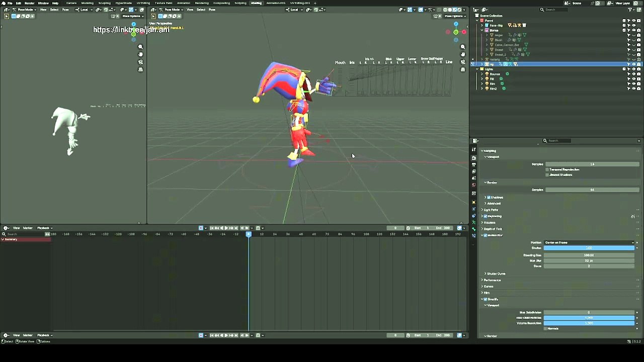Image resolution: width=644 pixels, height=362 pixels.
Task: Open the Bone Constraints properties tab
Action: [x=473, y=235]
